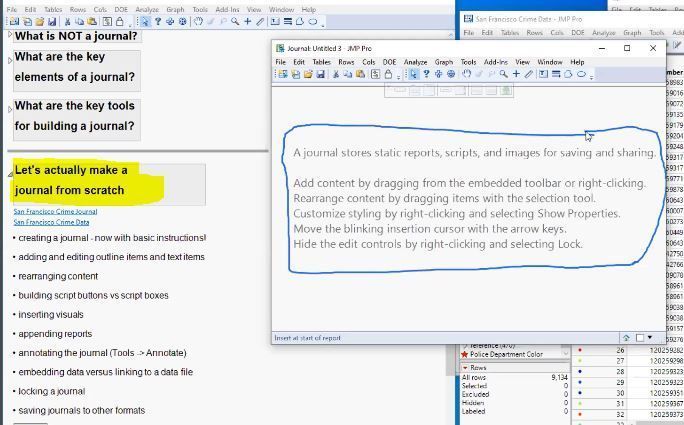The image size is (684, 425).
Task: Click the home arrow icon in Untitled 3 status bar
Action: [x=626, y=338]
